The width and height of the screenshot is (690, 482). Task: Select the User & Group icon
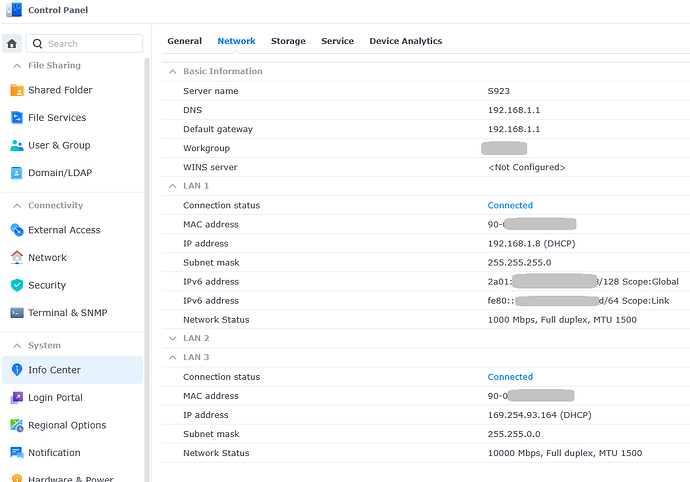(x=17, y=145)
